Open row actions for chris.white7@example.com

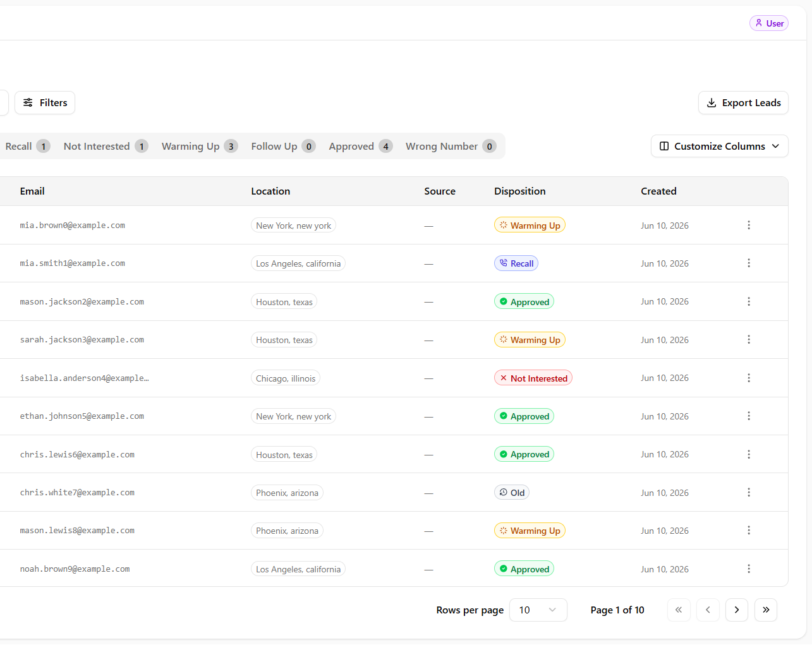(749, 493)
